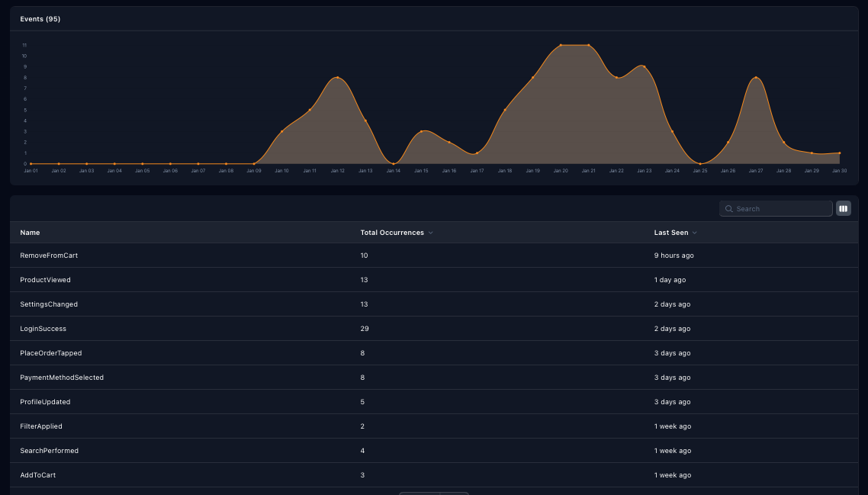Open the PlaceOrderTapped event

[x=50, y=353]
